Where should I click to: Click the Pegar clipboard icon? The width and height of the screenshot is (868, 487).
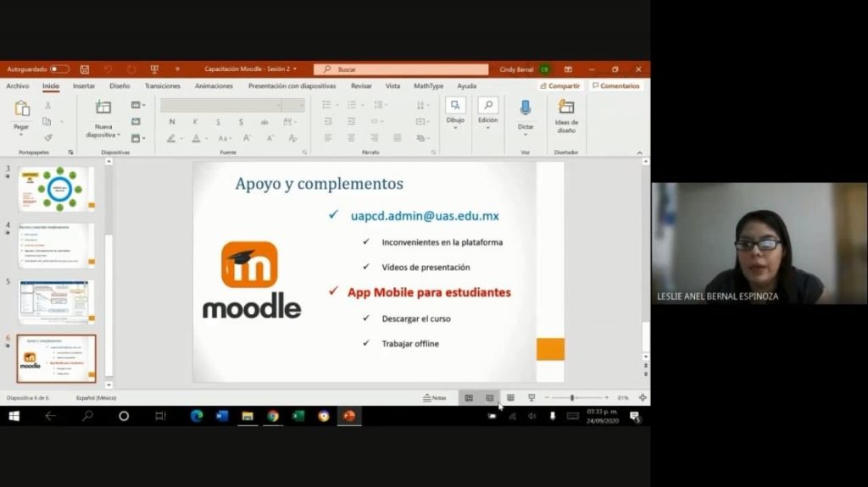[x=21, y=109]
